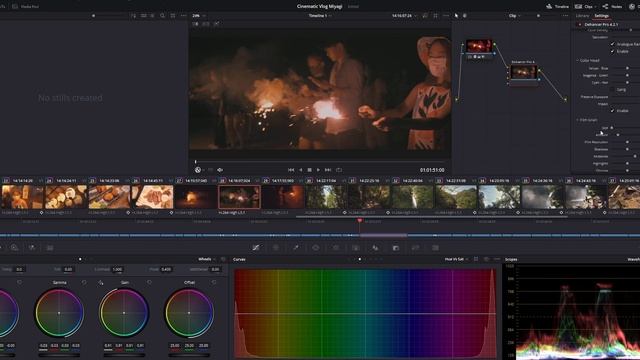640x360 pixels.
Task: Select the pointer tool in node editor
Action: coord(456,16)
